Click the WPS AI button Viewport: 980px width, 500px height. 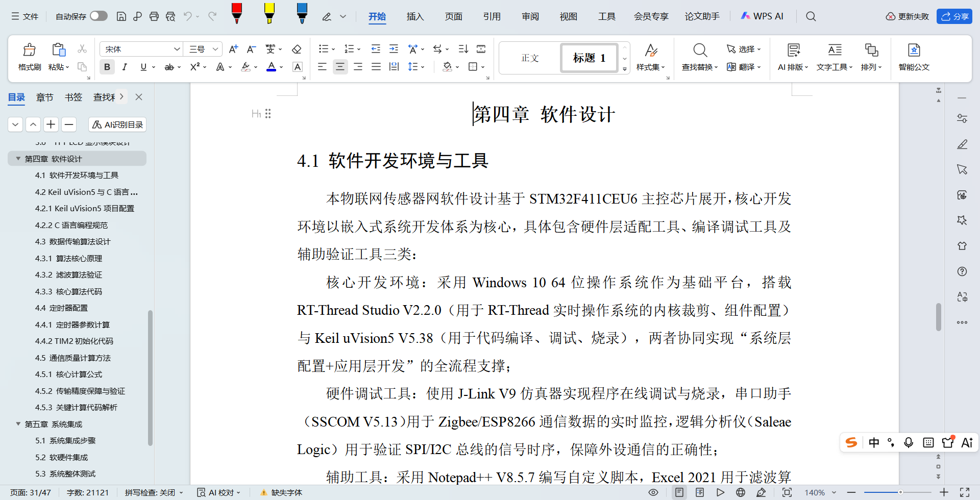(x=762, y=16)
